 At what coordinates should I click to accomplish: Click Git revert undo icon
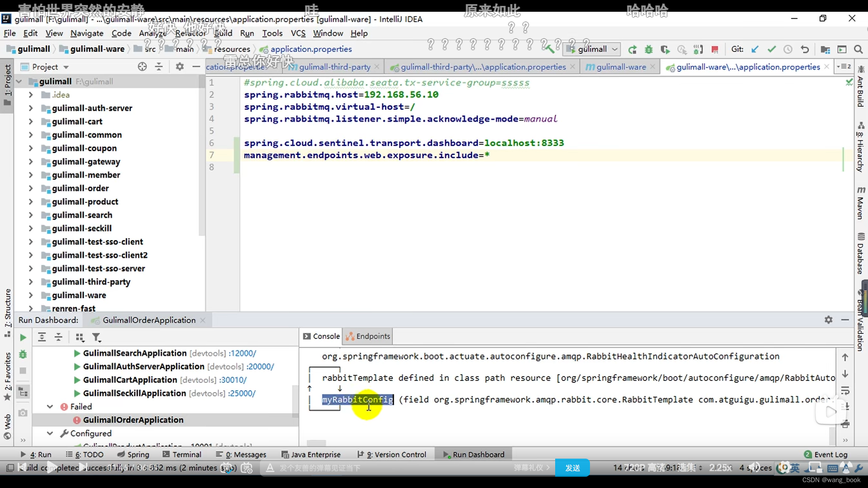pyautogui.click(x=805, y=49)
